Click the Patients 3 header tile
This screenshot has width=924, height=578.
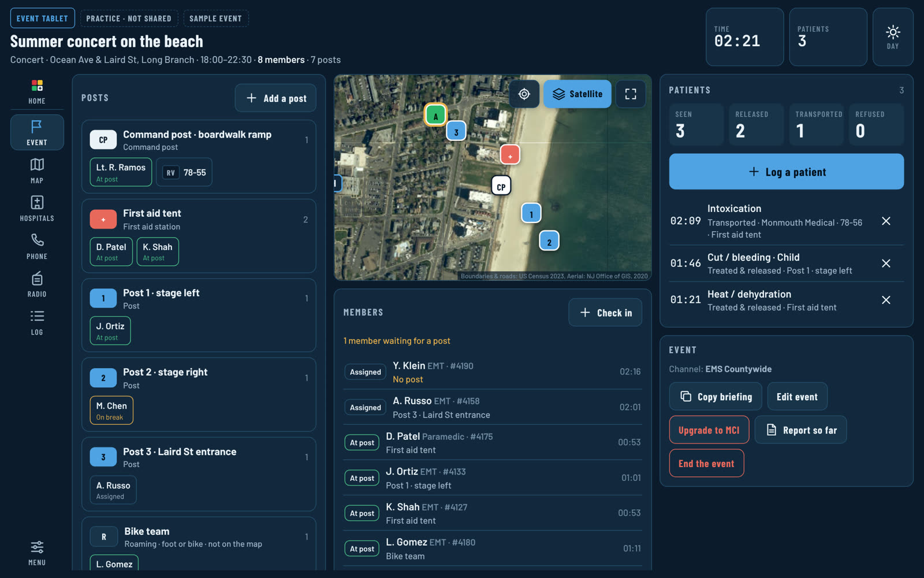pos(828,37)
